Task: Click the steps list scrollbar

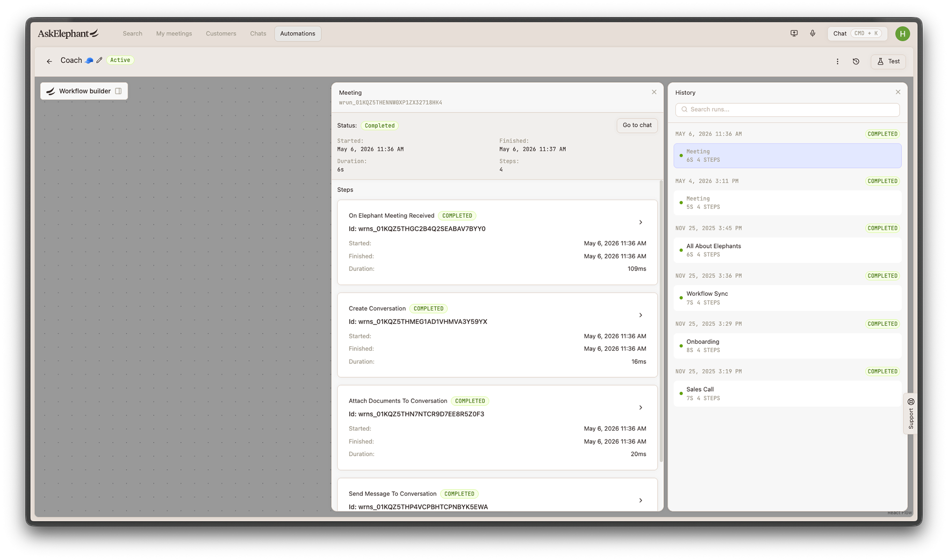Action: pos(661,321)
